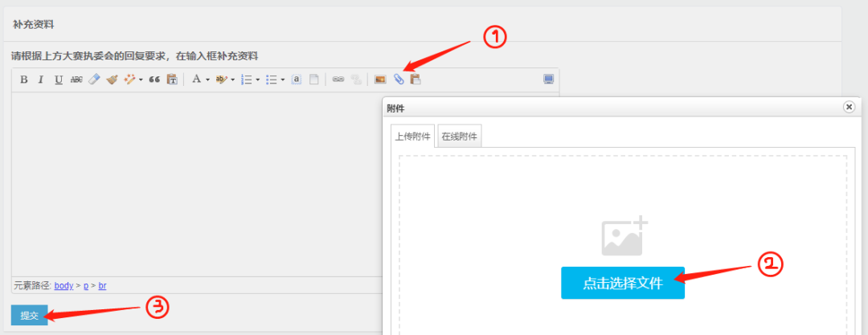
Task: Click the body link in element path
Action: tap(63, 286)
